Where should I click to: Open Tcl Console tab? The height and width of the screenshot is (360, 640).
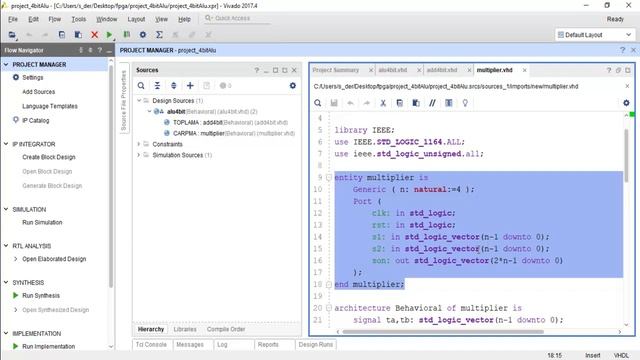click(151, 345)
